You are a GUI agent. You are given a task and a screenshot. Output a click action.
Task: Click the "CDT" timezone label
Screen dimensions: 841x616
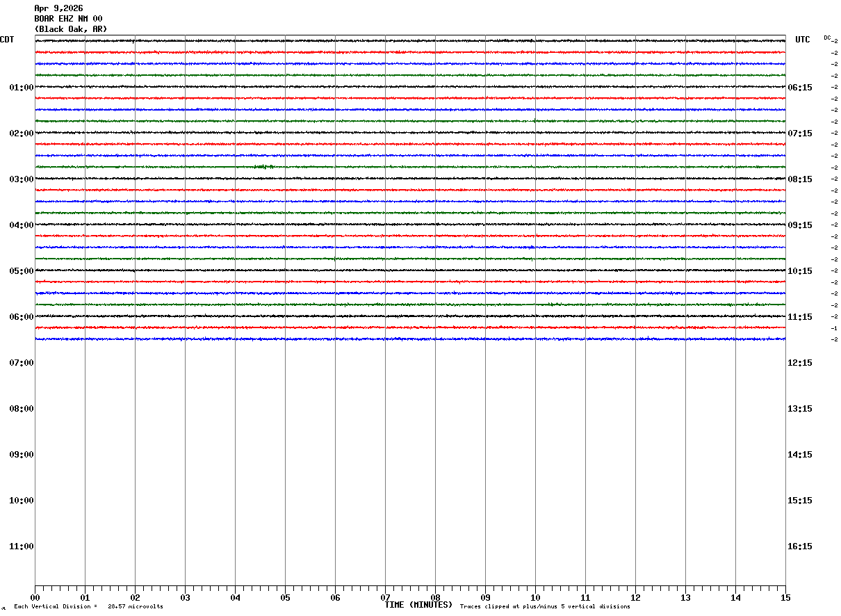[7, 40]
